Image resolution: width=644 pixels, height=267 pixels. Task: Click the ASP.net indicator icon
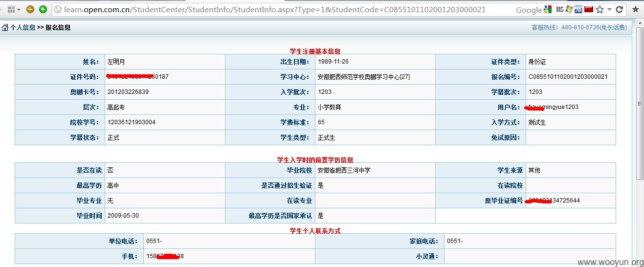coord(578,9)
